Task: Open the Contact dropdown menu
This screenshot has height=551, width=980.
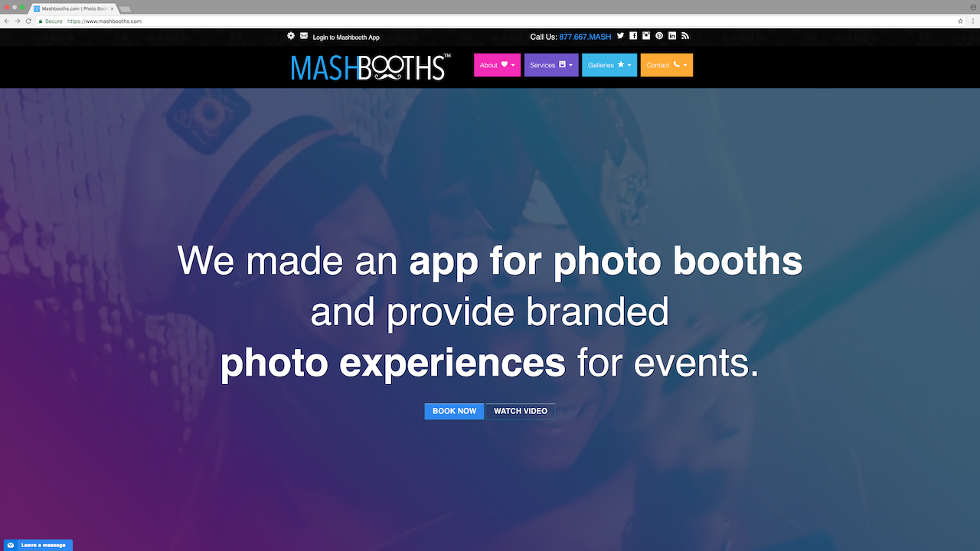Action: pos(667,65)
